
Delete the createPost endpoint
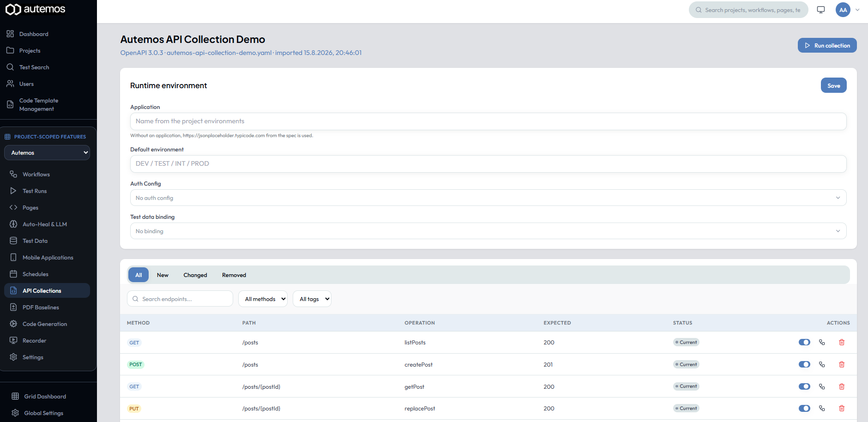click(842, 364)
